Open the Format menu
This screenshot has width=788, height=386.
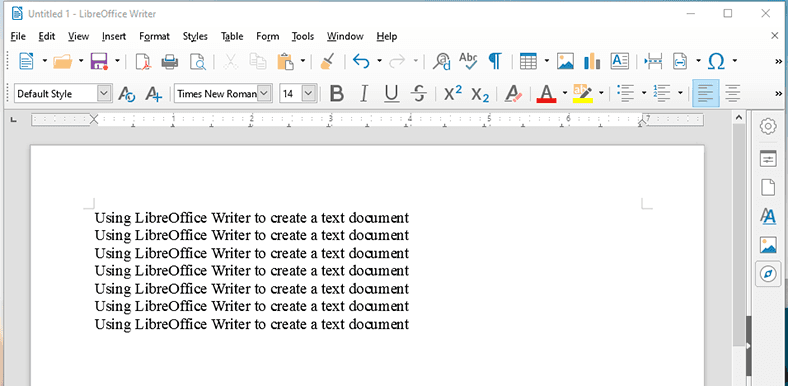tap(154, 36)
